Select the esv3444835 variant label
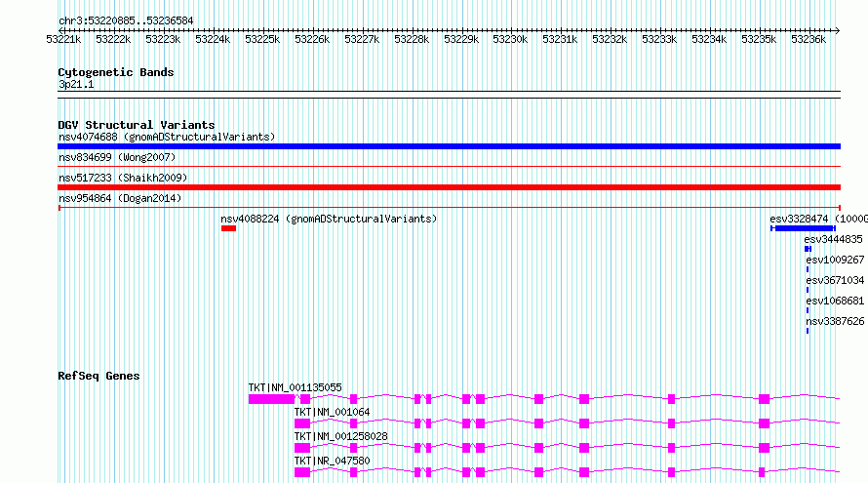 click(x=833, y=239)
